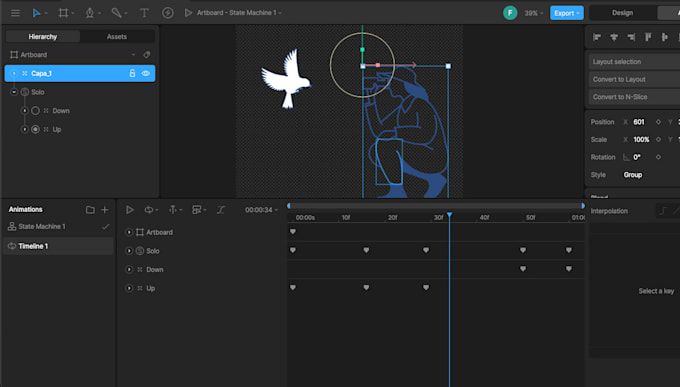
Task: Activate the Down solo radio button
Action: [36, 111]
